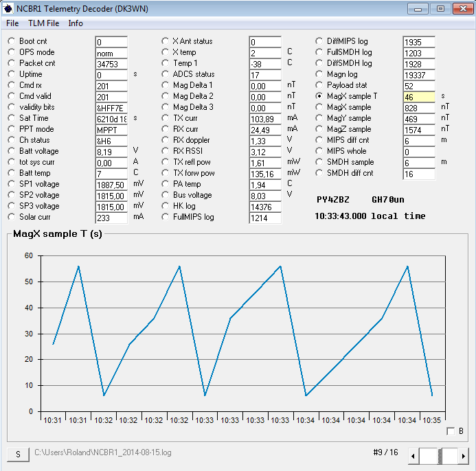
Task: Click the Sat Time value field
Action: pyautogui.click(x=111, y=119)
